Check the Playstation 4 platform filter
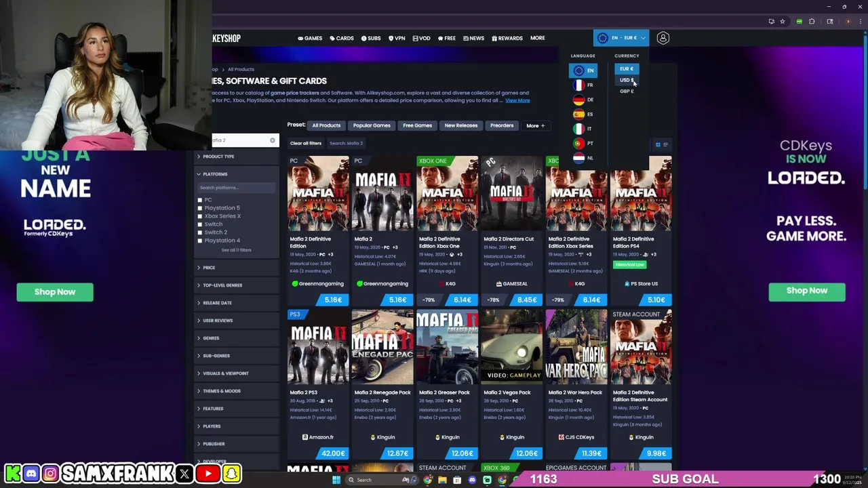Screen dimensions: 868x488 (200, 241)
